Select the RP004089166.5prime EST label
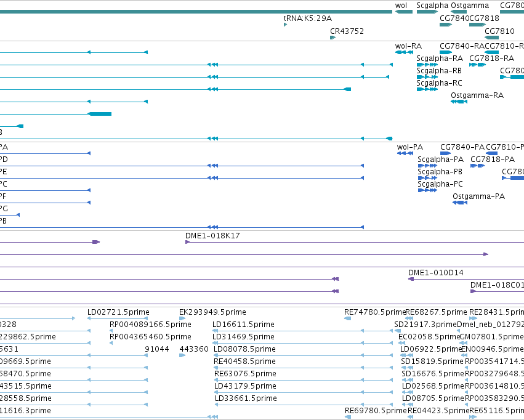Screen dimensions: 524x420 click(x=150, y=325)
